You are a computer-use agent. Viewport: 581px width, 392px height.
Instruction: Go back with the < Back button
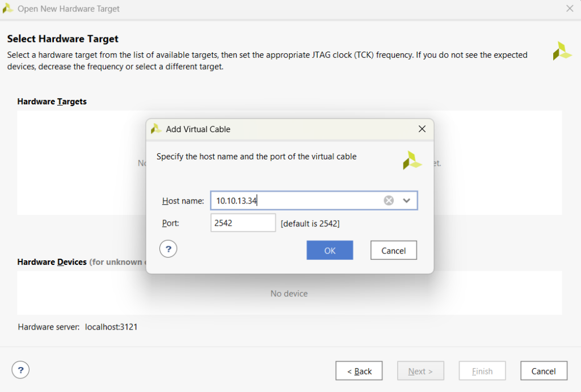click(359, 371)
